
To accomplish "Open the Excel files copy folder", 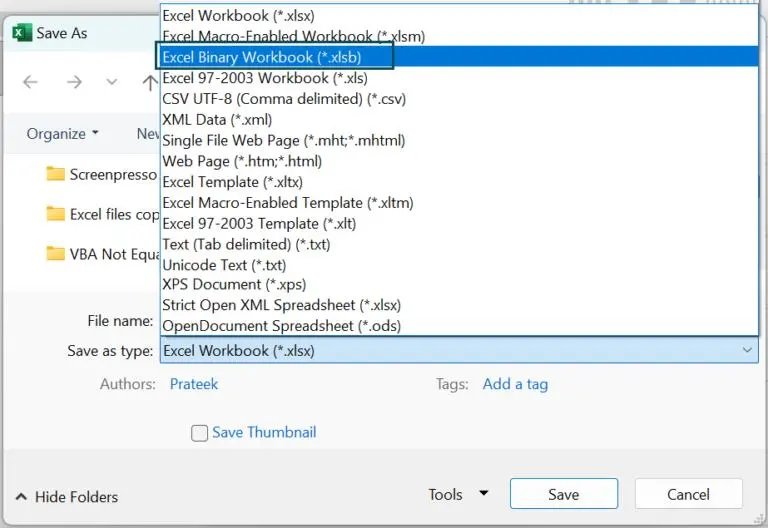I will (x=102, y=214).
